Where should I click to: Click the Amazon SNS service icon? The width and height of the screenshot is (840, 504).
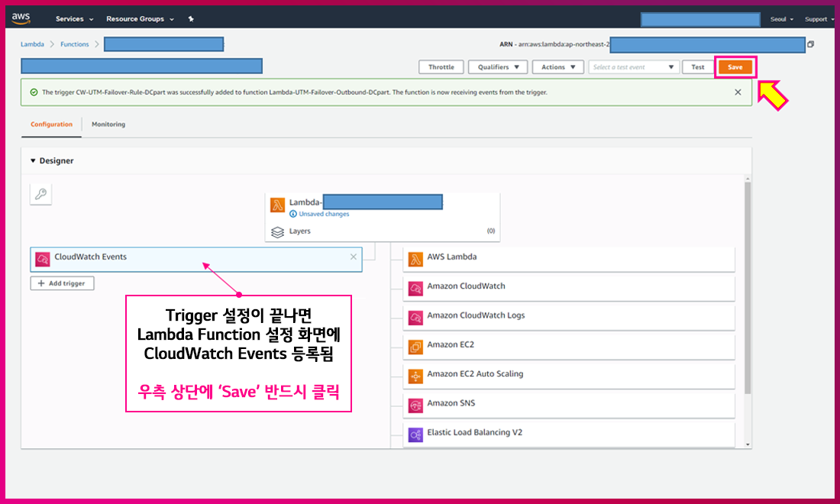coord(415,403)
